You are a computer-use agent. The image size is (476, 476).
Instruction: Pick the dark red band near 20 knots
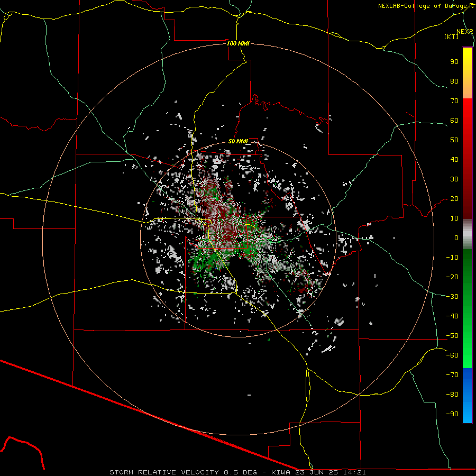(x=467, y=199)
